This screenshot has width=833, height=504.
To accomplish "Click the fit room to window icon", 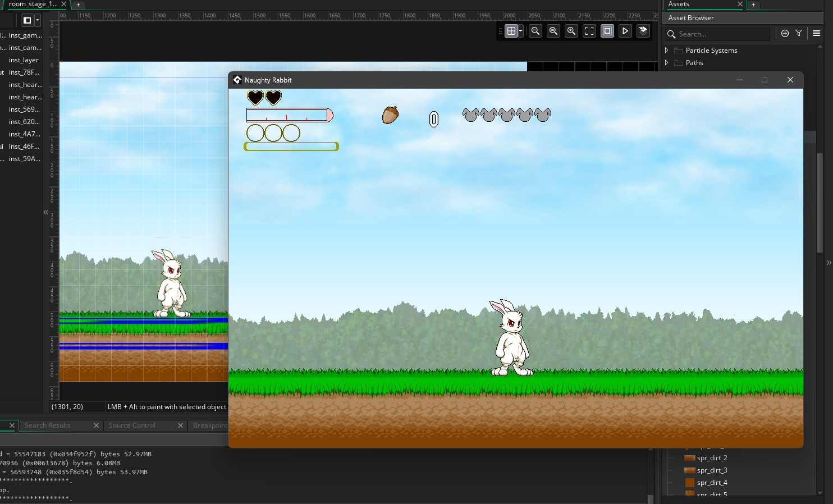I will tap(589, 31).
